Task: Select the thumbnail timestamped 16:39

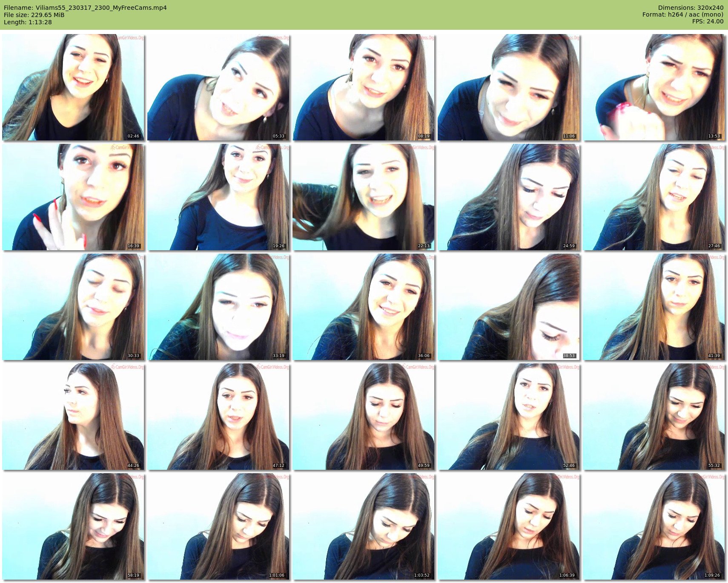Action: (x=73, y=197)
